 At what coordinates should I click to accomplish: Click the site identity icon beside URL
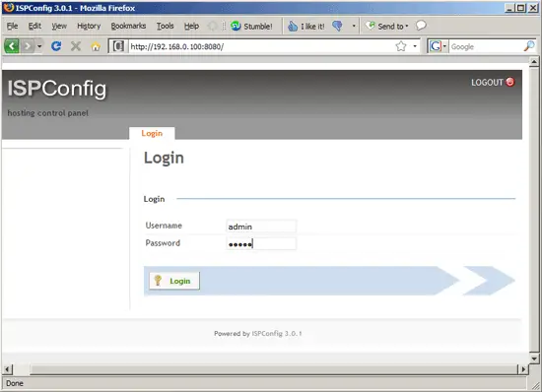118,46
